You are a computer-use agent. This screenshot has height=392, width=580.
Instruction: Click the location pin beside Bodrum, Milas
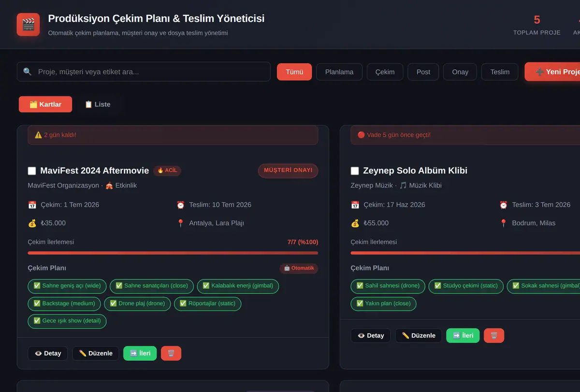click(x=504, y=223)
